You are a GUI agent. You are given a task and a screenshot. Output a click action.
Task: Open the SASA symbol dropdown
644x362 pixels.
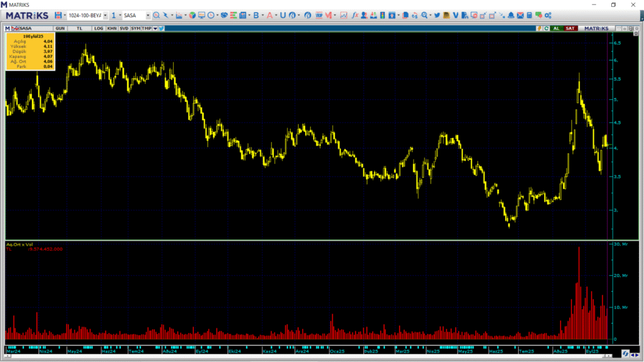148,15
